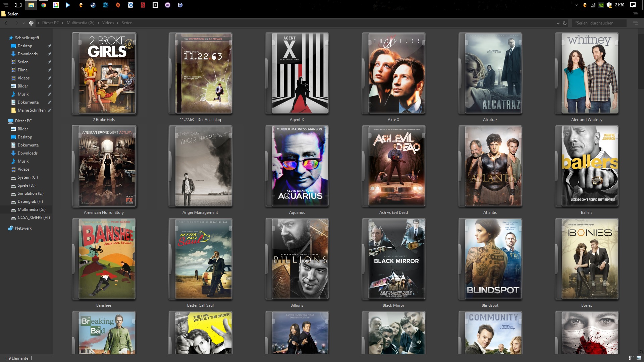Select the 'Anger Management' folder

tap(200, 170)
